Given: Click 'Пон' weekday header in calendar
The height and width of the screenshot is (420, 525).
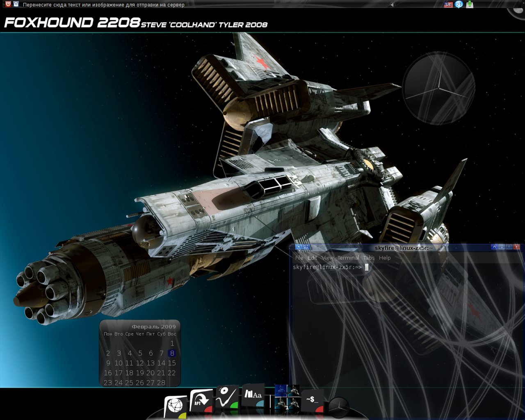Looking at the screenshot, I should click(x=108, y=334).
